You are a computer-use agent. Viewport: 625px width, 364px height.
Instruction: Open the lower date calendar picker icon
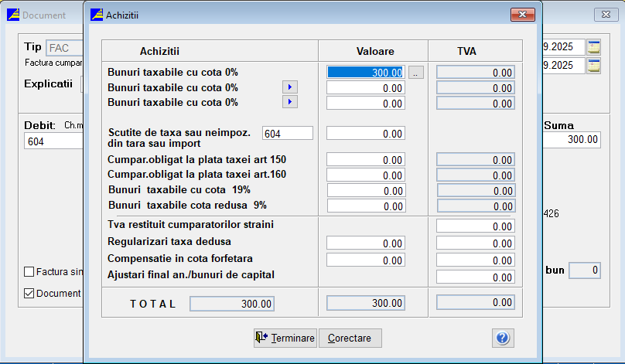click(593, 66)
